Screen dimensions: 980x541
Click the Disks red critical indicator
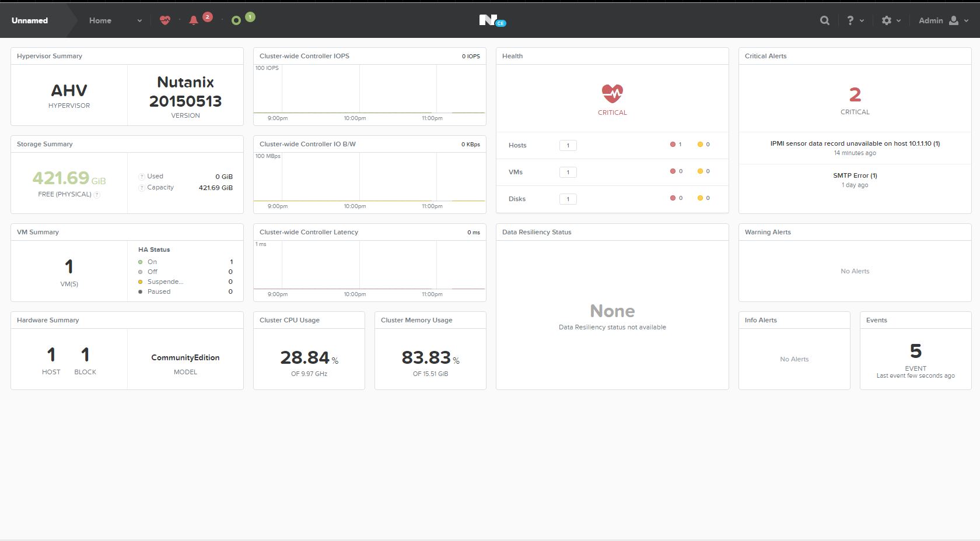point(673,198)
